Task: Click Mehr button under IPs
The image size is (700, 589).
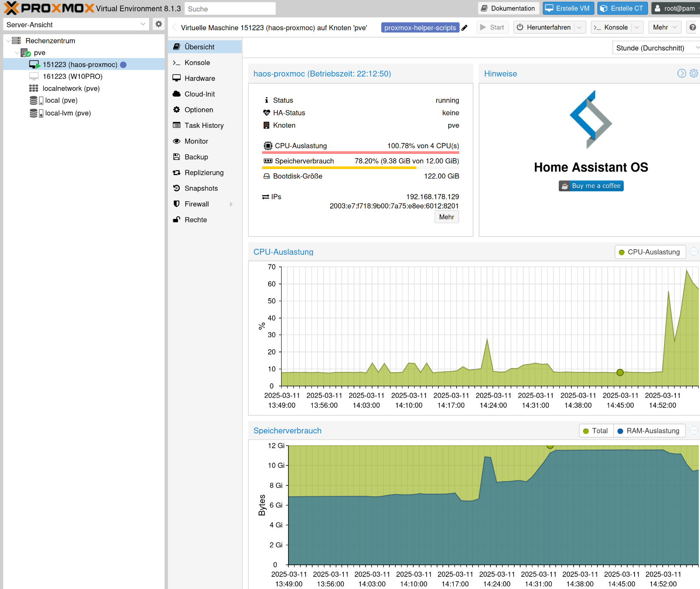Action: point(446,217)
